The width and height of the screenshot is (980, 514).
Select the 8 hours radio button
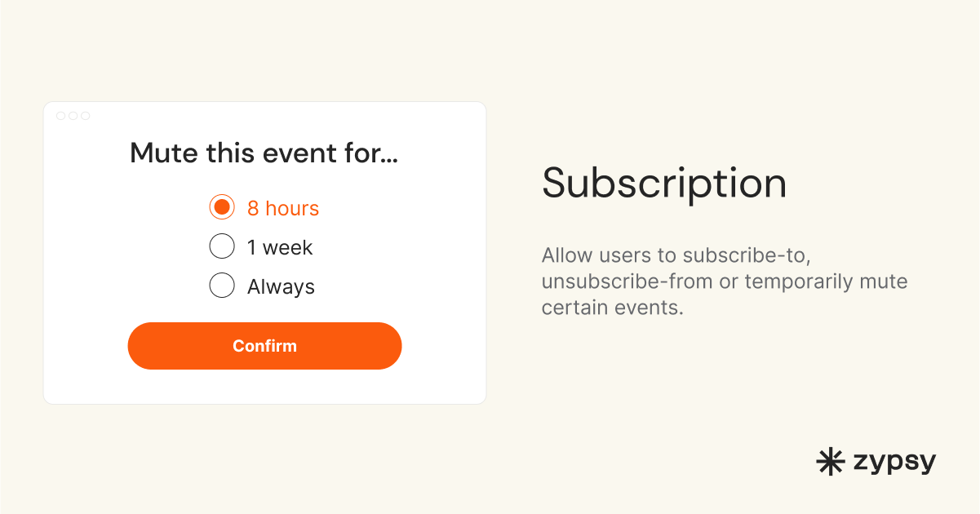click(x=222, y=207)
